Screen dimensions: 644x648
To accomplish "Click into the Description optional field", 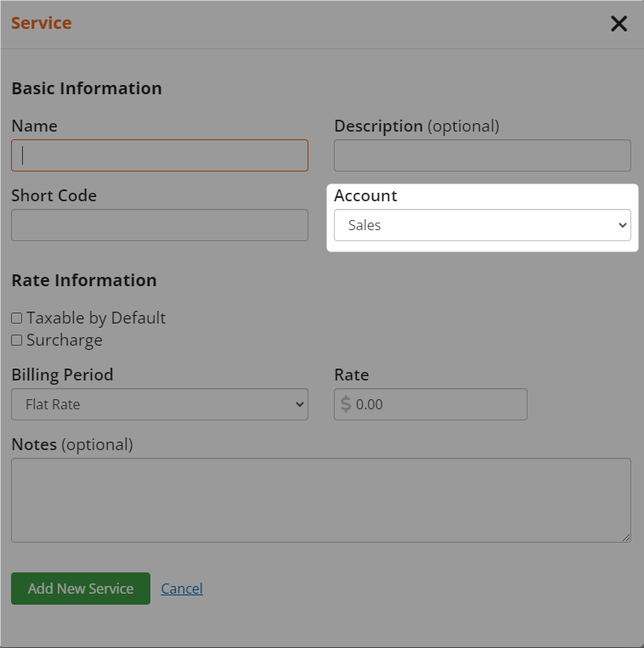I will coord(483,155).
